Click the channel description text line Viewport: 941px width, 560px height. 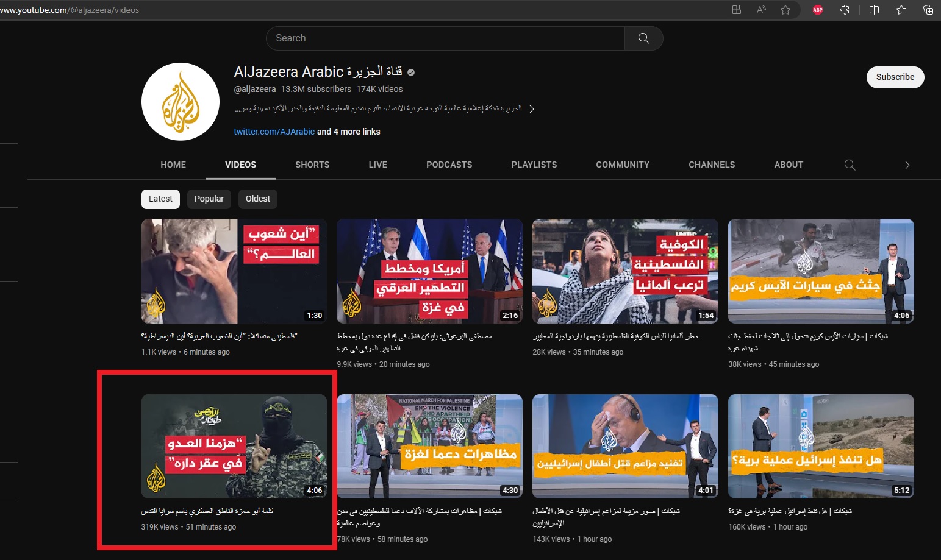(378, 108)
